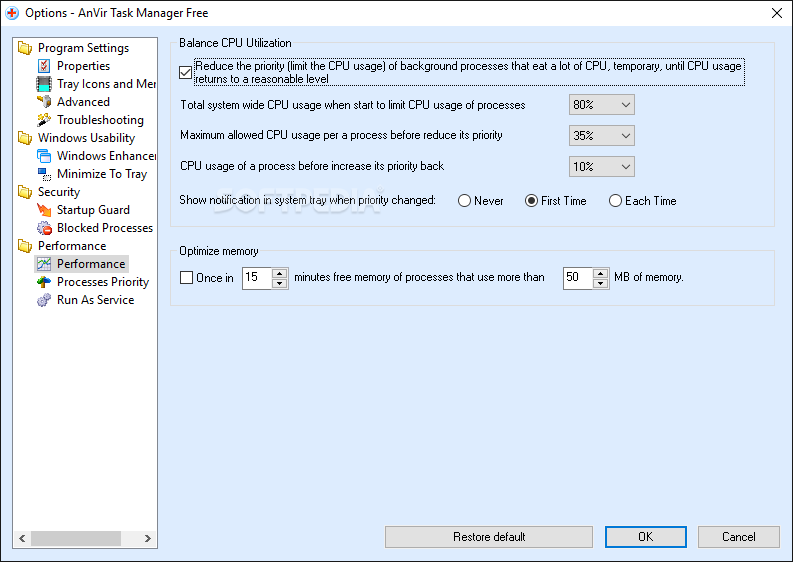
Task: Click the Tray Icons film-strip icon
Action: point(44,84)
